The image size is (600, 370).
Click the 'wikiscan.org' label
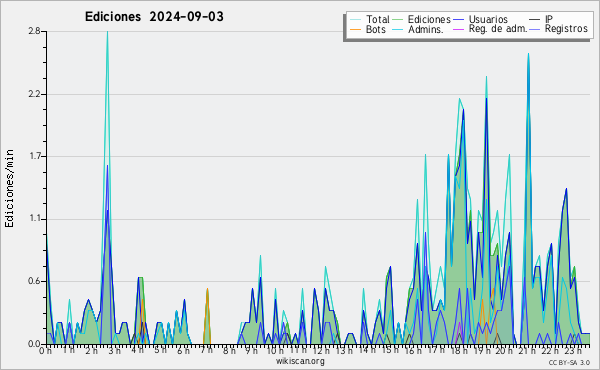click(x=300, y=361)
